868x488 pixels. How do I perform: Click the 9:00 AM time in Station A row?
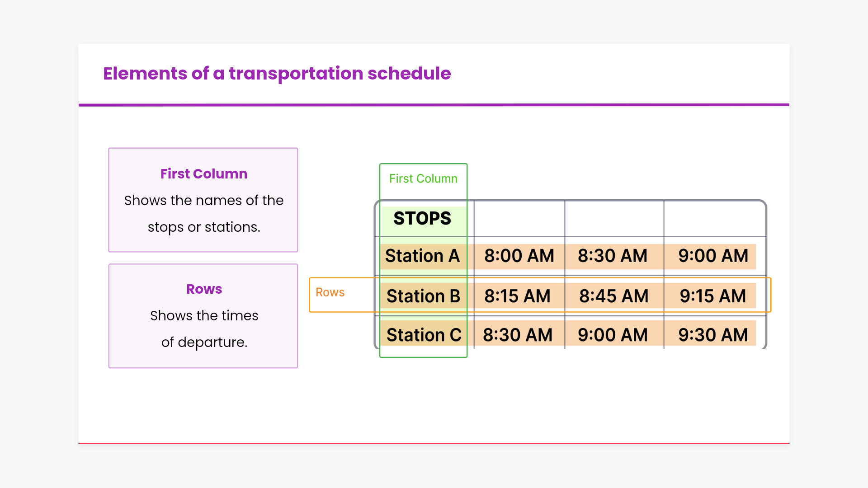click(713, 256)
